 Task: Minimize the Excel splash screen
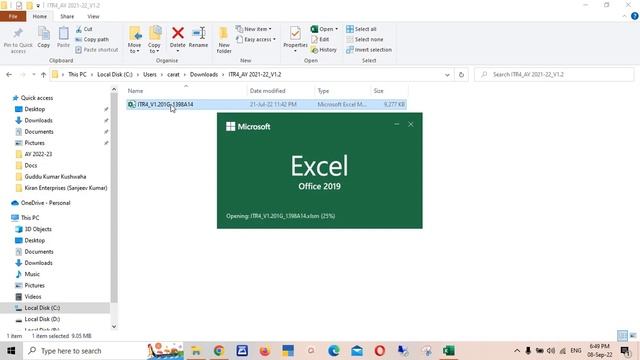coord(397,124)
